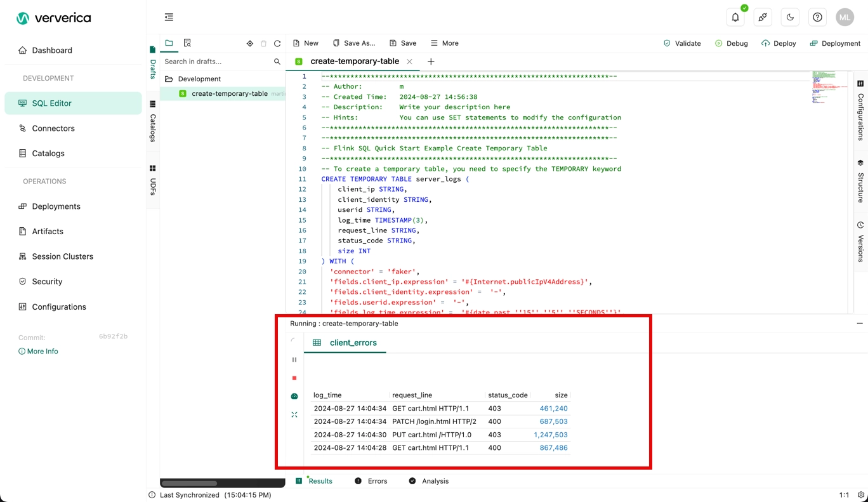
Task: Open the Configurations side panel
Action: pyautogui.click(x=860, y=110)
